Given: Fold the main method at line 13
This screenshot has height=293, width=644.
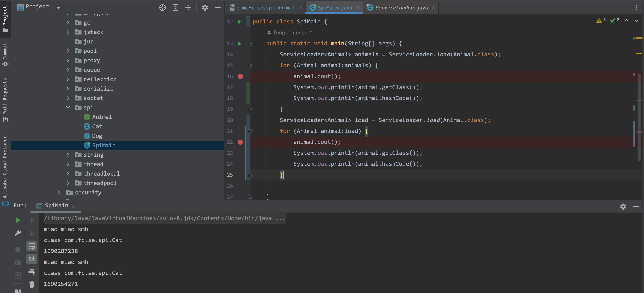Looking at the screenshot, I should point(250,44).
